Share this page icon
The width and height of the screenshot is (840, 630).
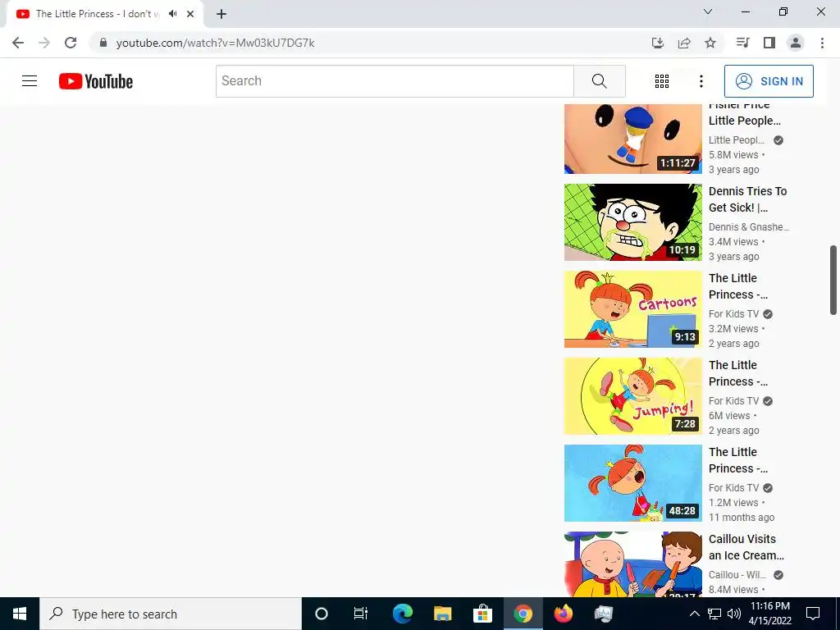coord(684,43)
